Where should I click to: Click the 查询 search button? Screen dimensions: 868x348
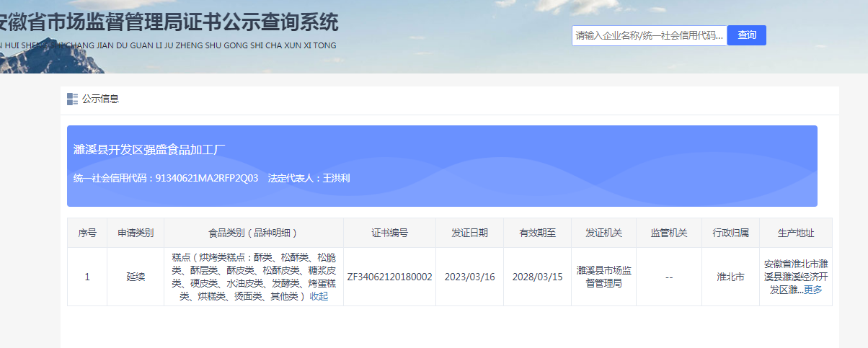(x=746, y=35)
